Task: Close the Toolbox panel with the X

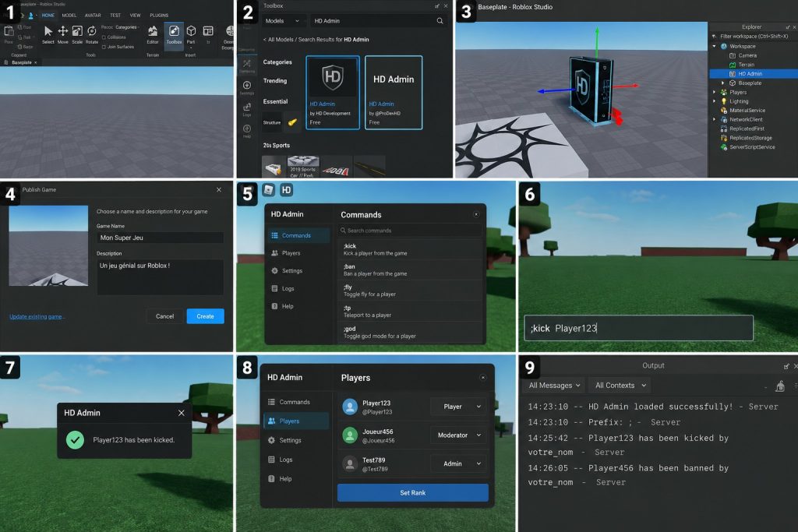Action: click(x=446, y=5)
